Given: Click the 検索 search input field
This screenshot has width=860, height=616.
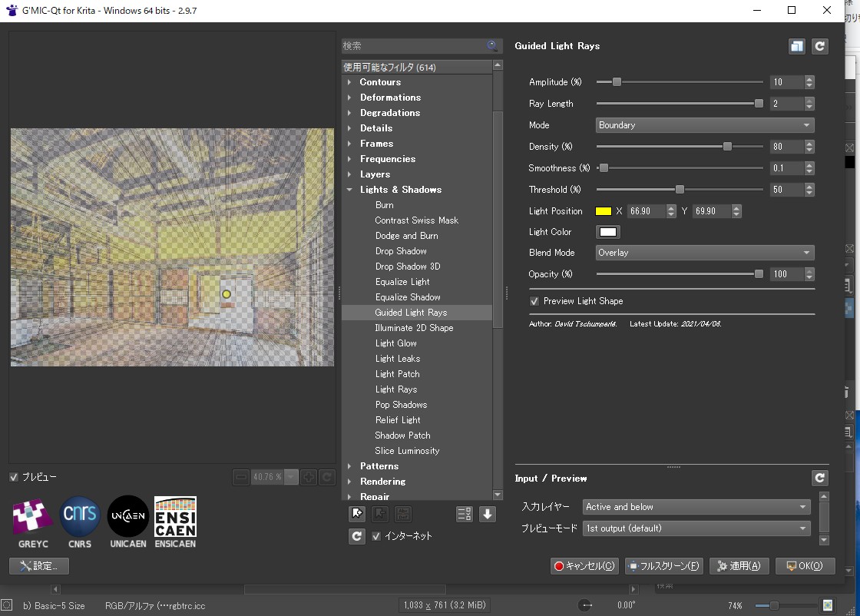Looking at the screenshot, I should pyautogui.click(x=414, y=45).
